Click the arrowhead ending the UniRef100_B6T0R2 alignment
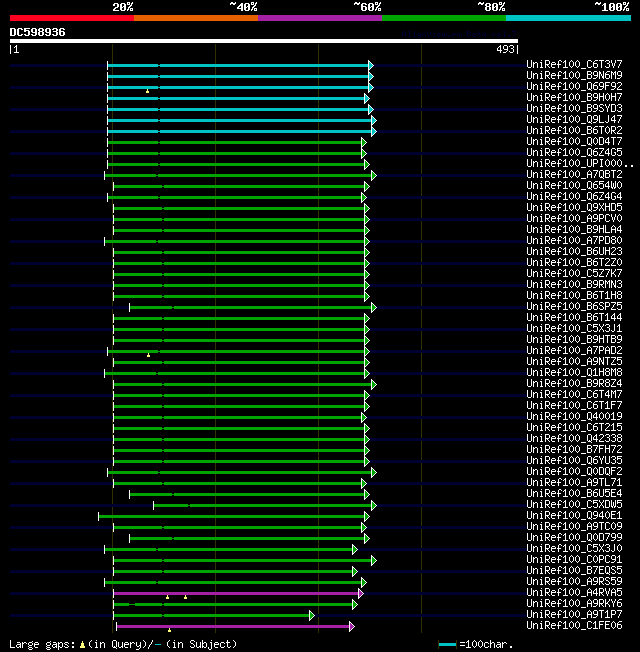640x652 pixels. [374, 131]
